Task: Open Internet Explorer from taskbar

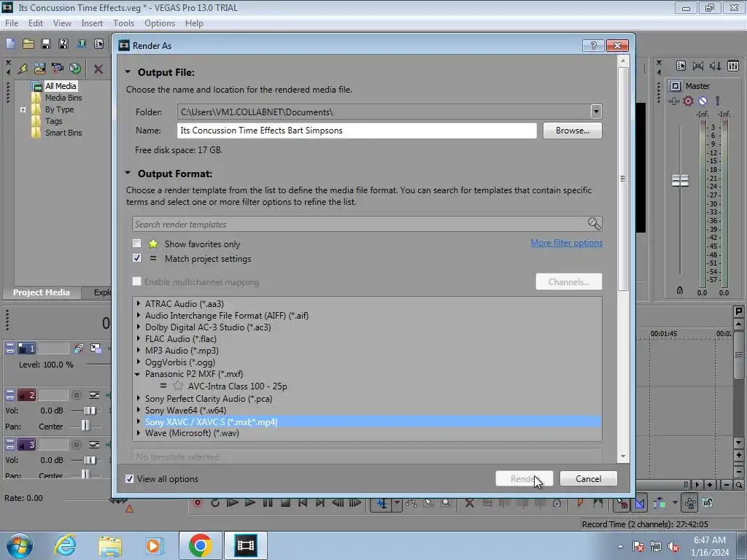Action: click(65, 545)
